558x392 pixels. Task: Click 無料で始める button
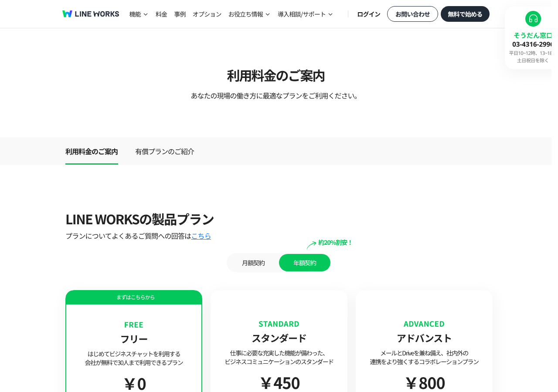[x=465, y=14]
